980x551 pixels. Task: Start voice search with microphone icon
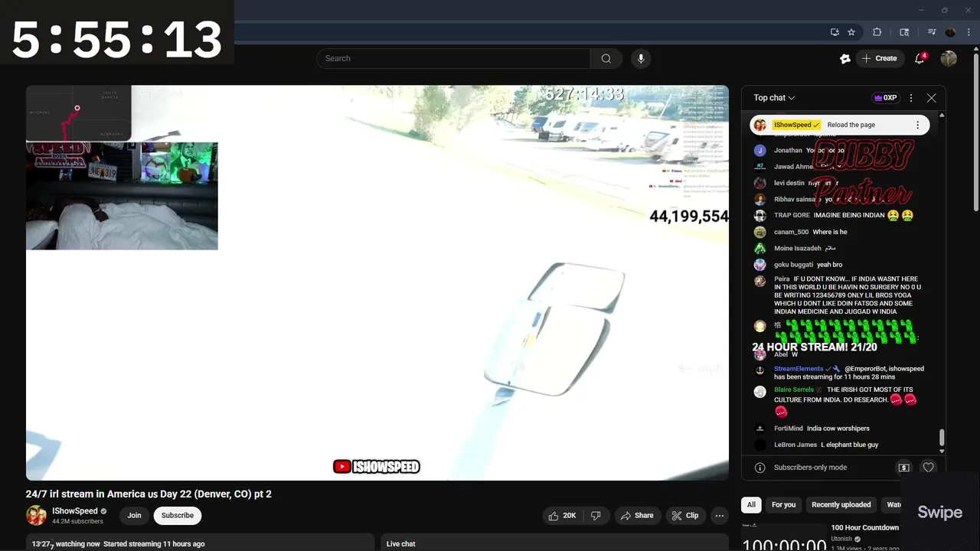(641, 58)
